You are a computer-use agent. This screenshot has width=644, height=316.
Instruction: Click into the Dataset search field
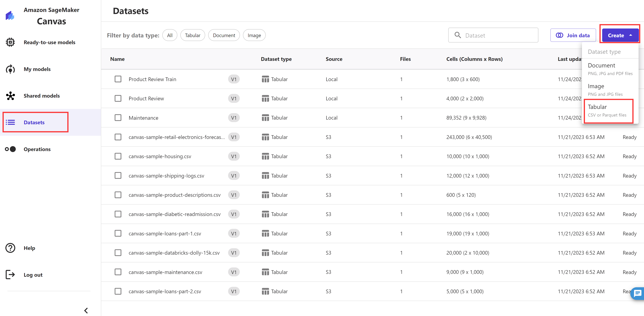(493, 35)
